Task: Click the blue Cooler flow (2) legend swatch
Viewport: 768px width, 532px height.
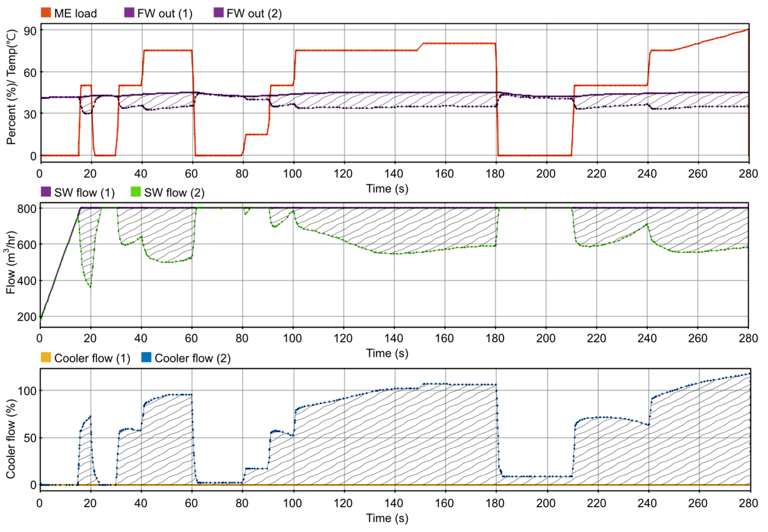Action: (146, 357)
